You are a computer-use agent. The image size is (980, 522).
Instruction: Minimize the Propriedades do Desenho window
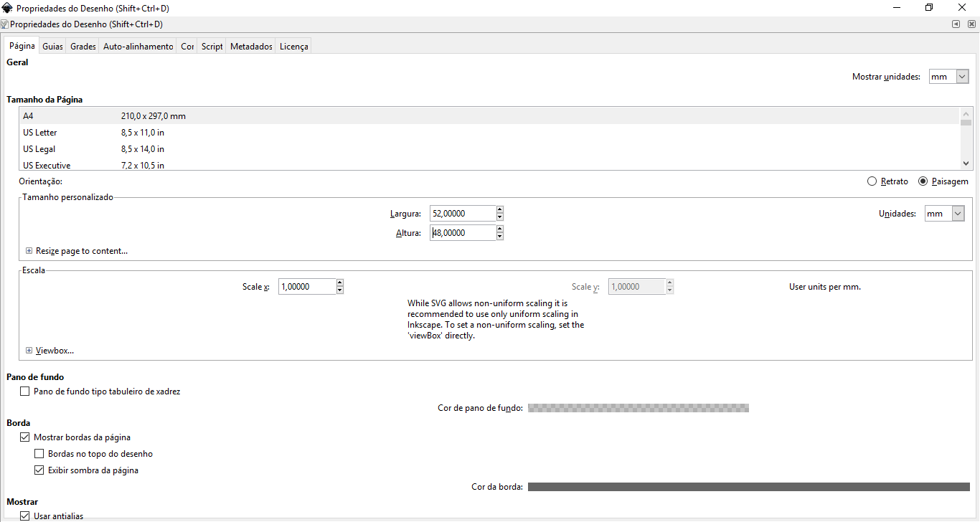pyautogui.click(x=897, y=8)
